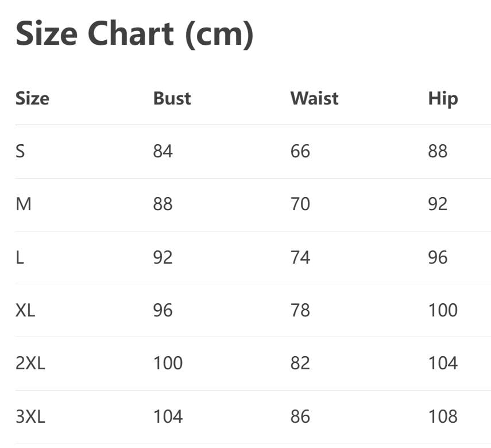Screen dimensions: 491x448
Task: Select the 3XL size row label
Action: click(30, 416)
